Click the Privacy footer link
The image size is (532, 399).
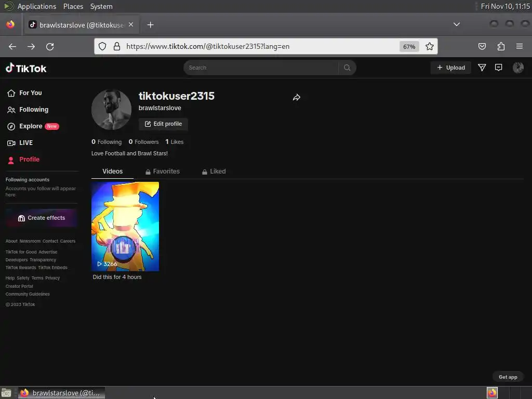[x=52, y=278]
